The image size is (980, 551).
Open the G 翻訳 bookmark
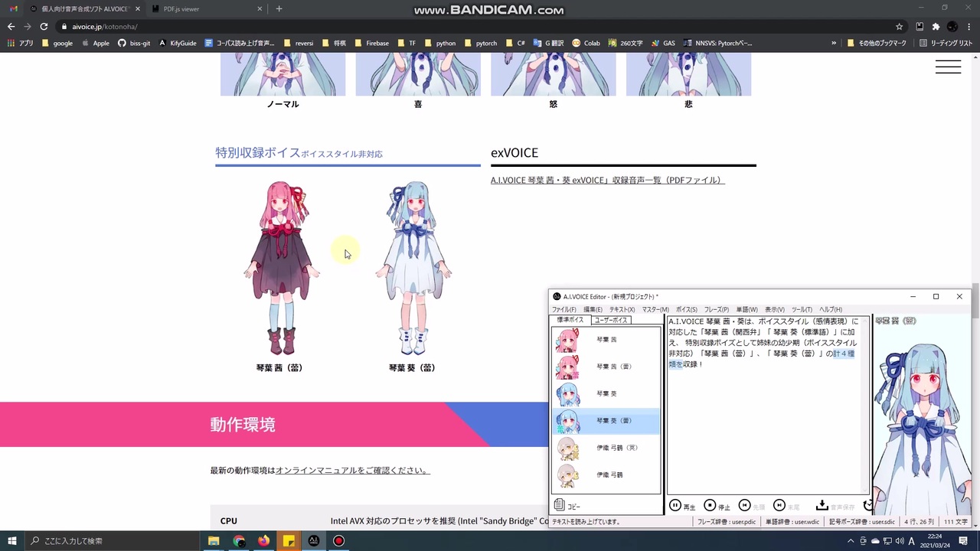[x=549, y=44]
